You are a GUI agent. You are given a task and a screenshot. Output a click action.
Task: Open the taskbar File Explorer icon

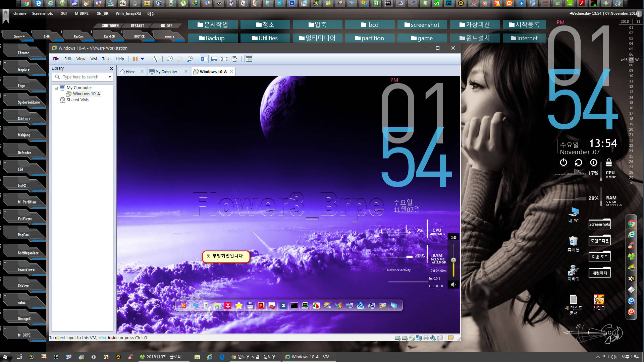(x=197, y=357)
